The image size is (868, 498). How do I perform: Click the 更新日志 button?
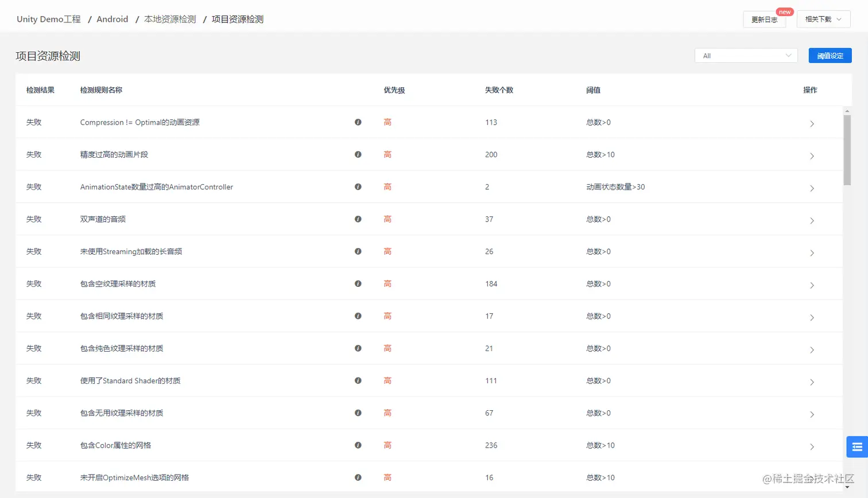point(764,19)
